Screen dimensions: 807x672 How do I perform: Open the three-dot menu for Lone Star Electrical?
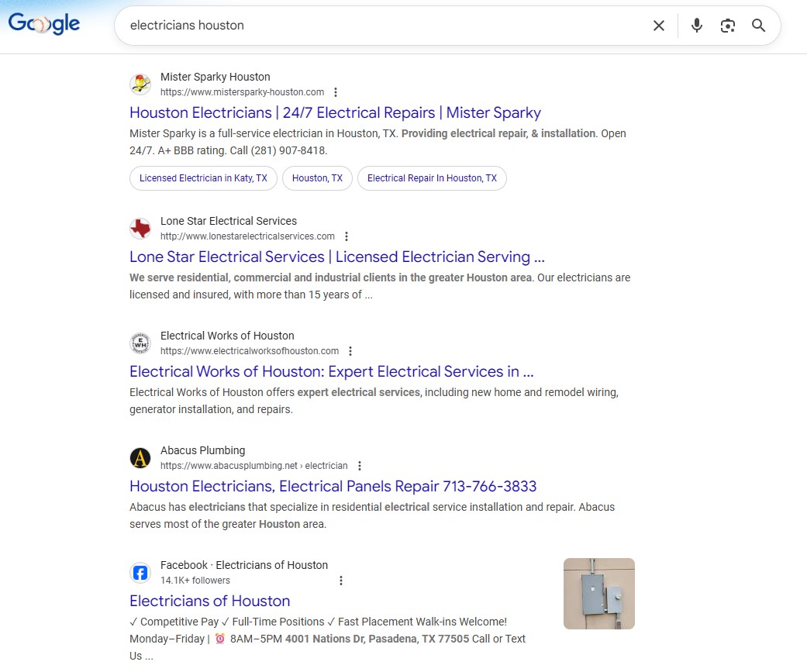click(x=347, y=236)
